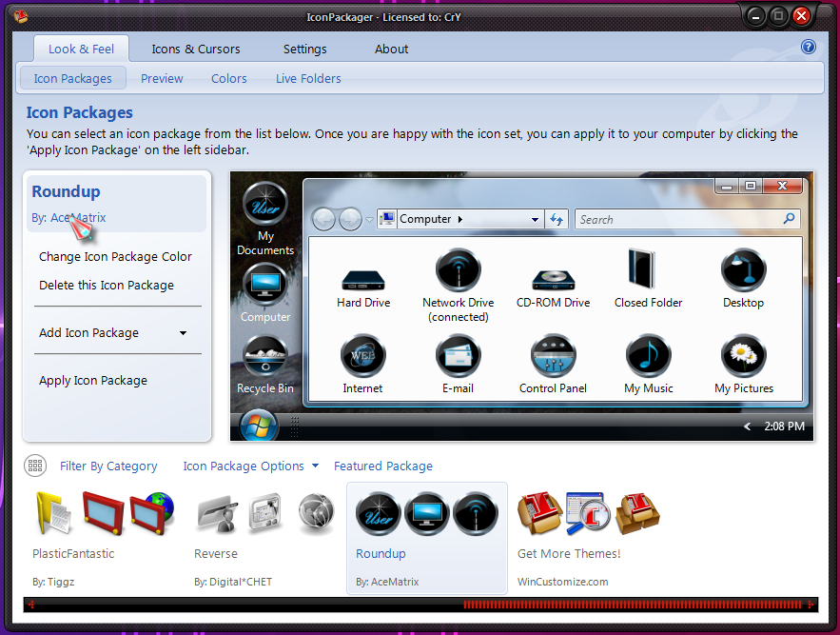This screenshot has height=635, width=840.
Task: Maximize the preview Computer window
Action: [751, 186]
